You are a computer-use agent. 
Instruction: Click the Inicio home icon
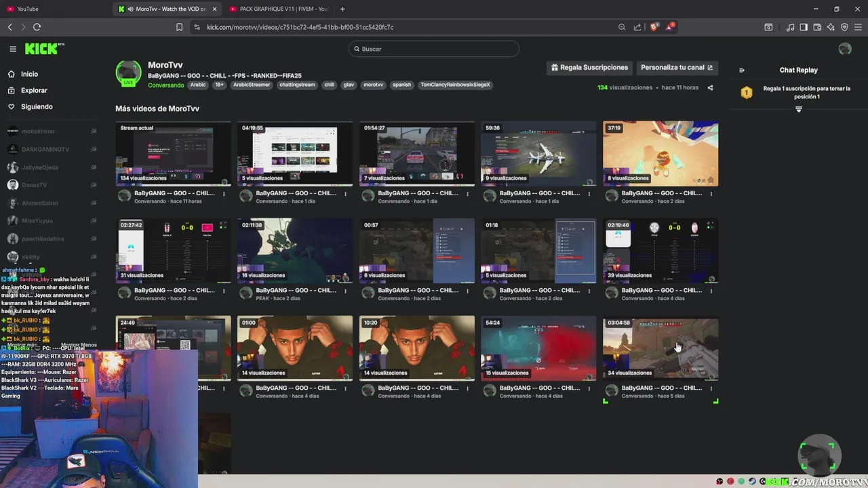12,74
